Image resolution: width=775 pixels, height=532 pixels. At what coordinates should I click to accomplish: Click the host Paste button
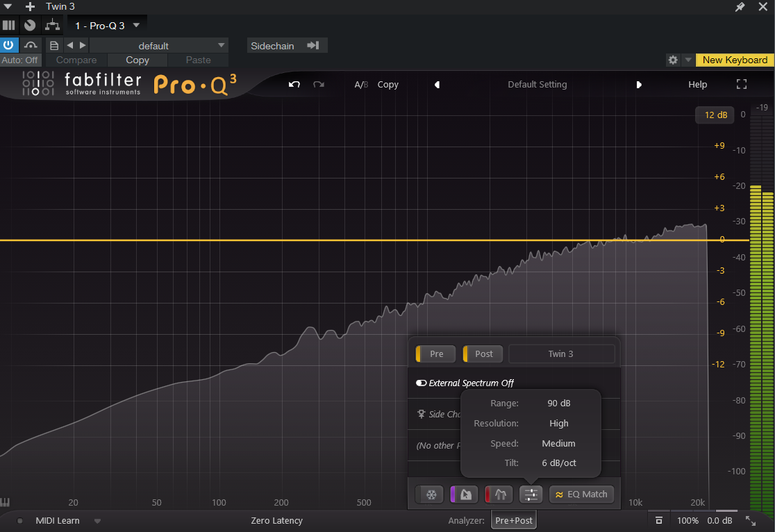pos(198,60)
